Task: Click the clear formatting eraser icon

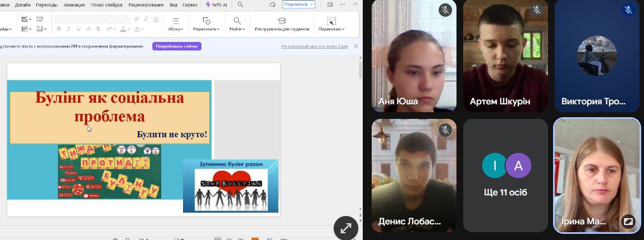Action: [156, 19]
